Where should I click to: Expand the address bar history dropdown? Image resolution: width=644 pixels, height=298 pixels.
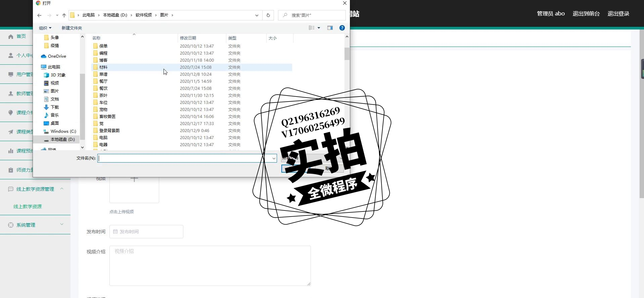tap(257, 15)
